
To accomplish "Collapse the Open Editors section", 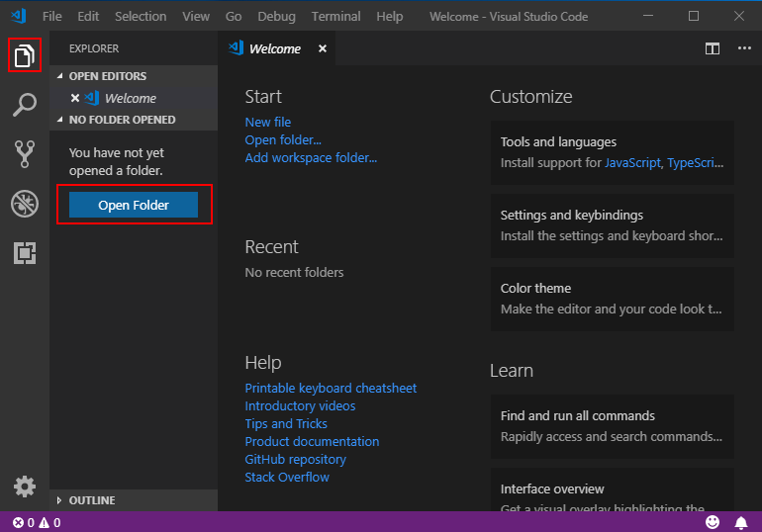I will click(107, 76).
